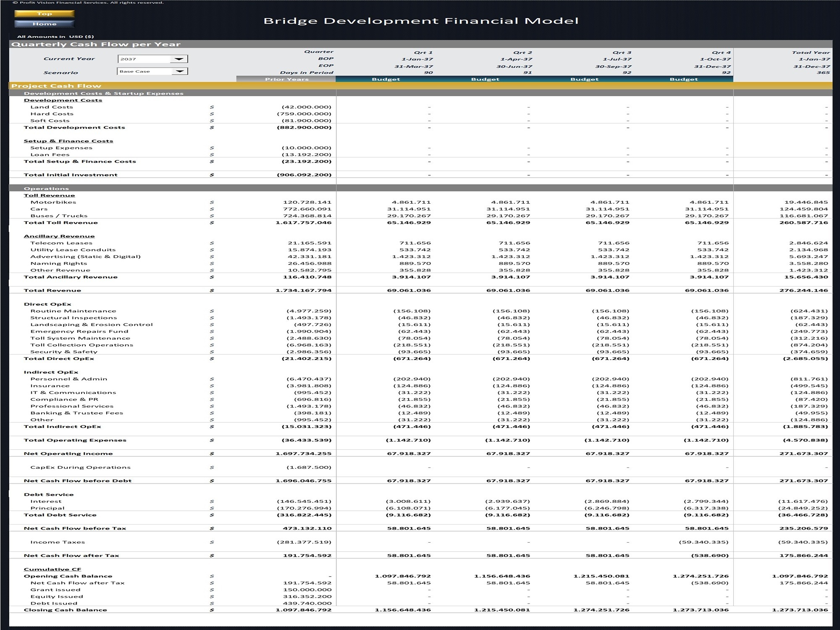
Task: Select the Debt Issued prior years amount
Action: pyautogui.click(x=307, y=603)
